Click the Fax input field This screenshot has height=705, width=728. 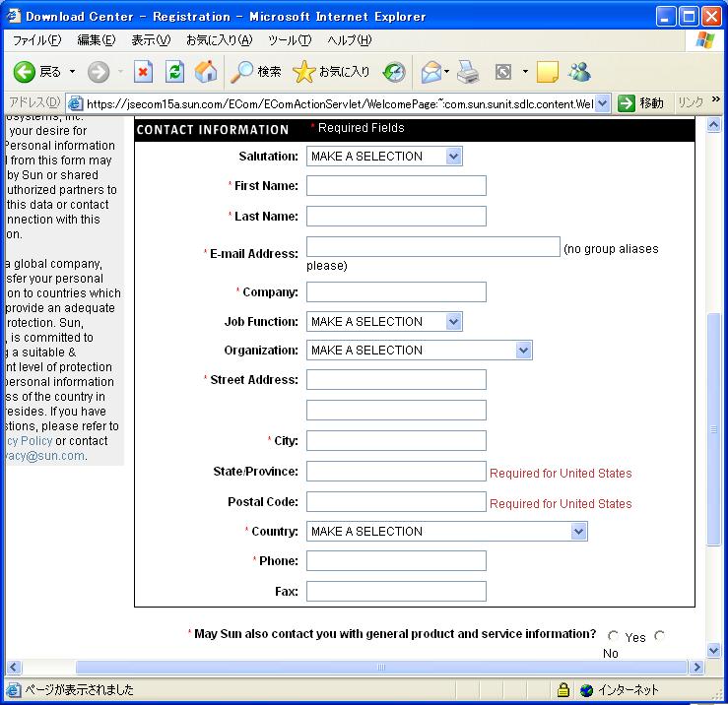396,592
